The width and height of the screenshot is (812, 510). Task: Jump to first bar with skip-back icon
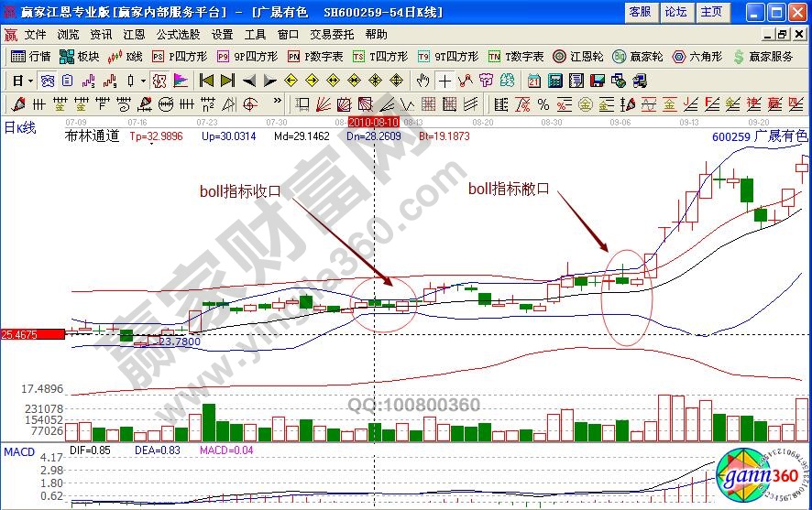[207, 80]
